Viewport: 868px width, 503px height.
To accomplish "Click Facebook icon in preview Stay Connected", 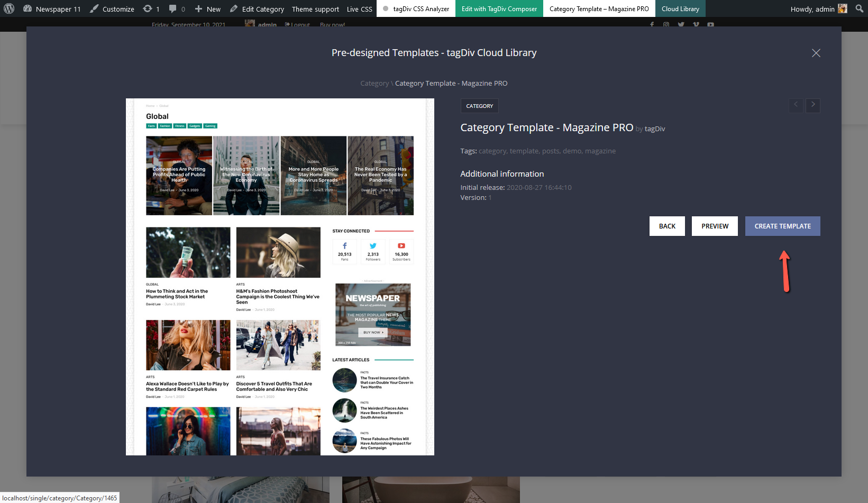I will (x=345, y=246).
